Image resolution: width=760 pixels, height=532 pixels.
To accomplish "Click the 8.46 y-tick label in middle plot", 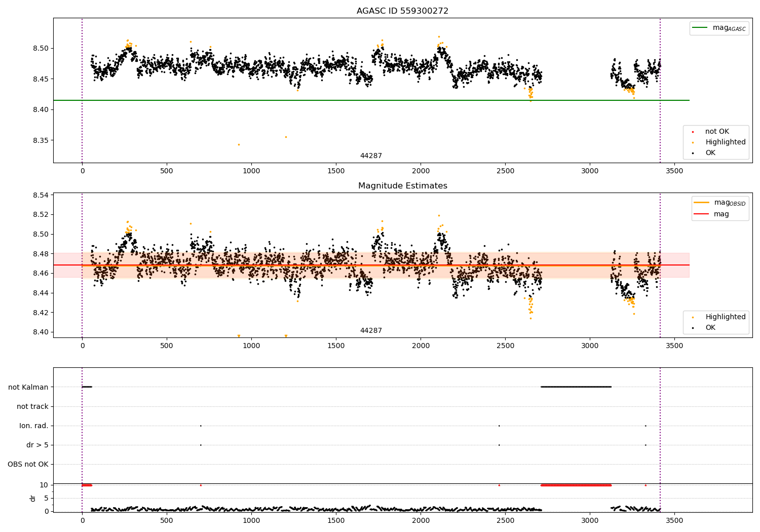I will pos(40,274).
